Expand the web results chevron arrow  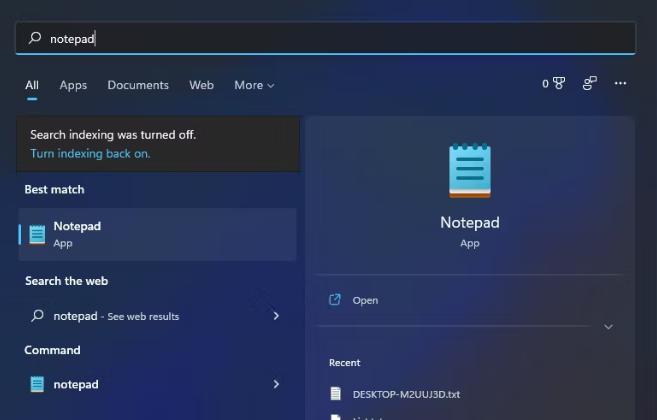[276, 316]
